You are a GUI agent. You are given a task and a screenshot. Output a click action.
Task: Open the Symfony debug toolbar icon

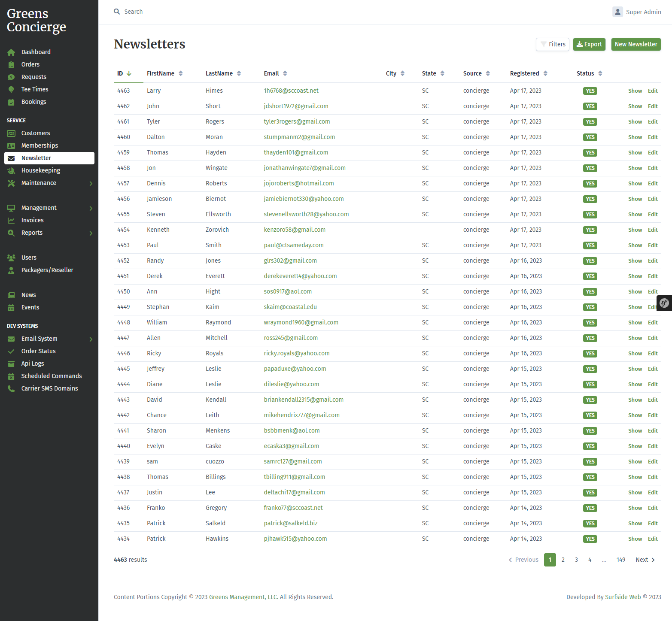(x=664, y=303)
